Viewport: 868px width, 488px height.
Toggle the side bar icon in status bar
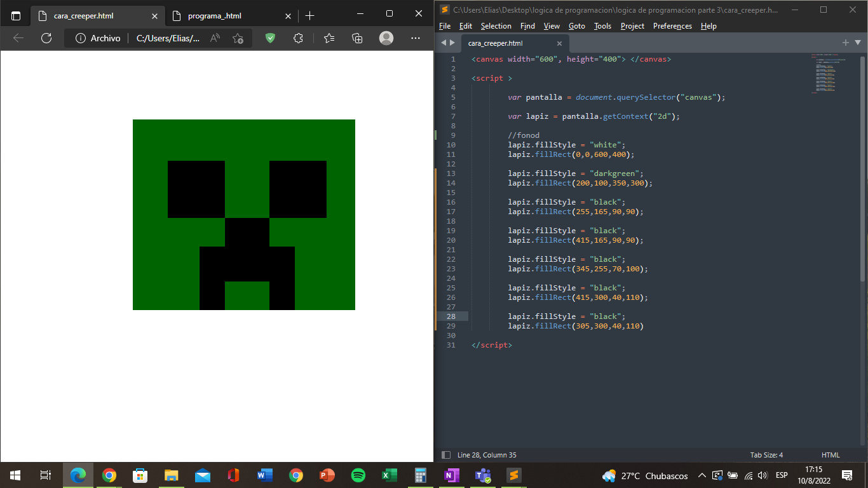pyautogui.click(x=446, y=455)
